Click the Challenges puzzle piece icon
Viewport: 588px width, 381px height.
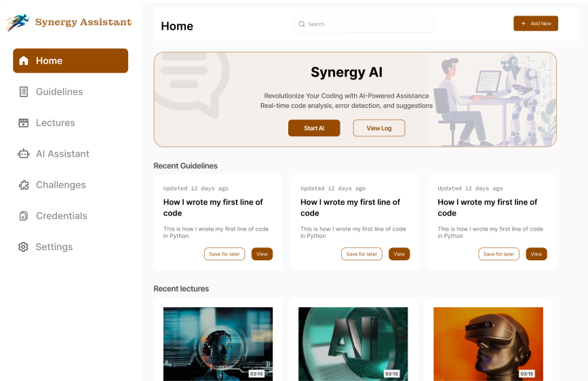pos(24,185)
